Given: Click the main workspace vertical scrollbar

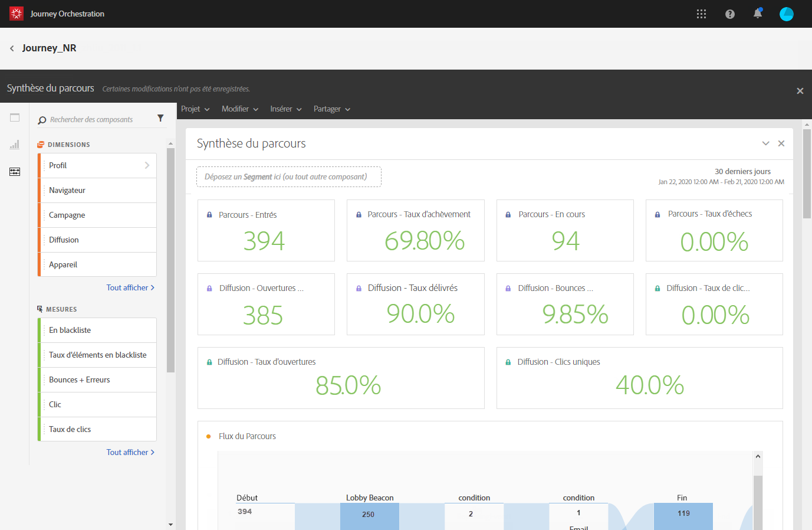Looking at the screenshot, I should pyautogui.click(x=807, y=174).
